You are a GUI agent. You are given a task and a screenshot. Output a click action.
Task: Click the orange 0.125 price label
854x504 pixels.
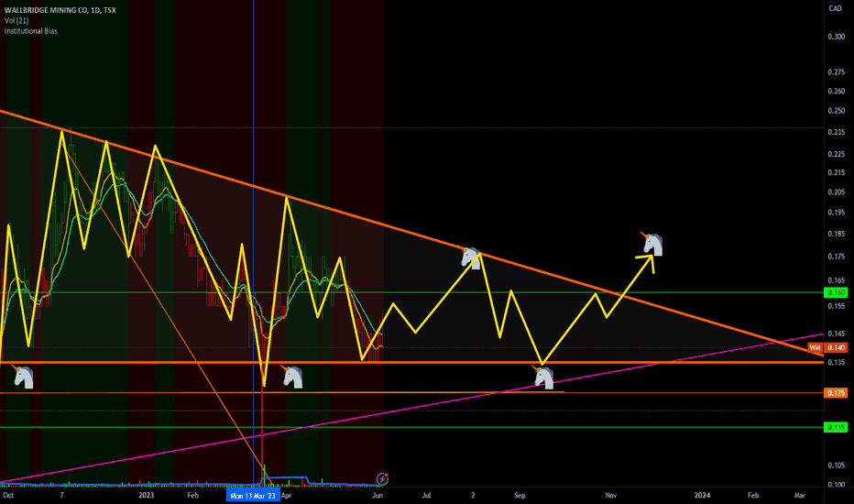[x=836, y=393]
